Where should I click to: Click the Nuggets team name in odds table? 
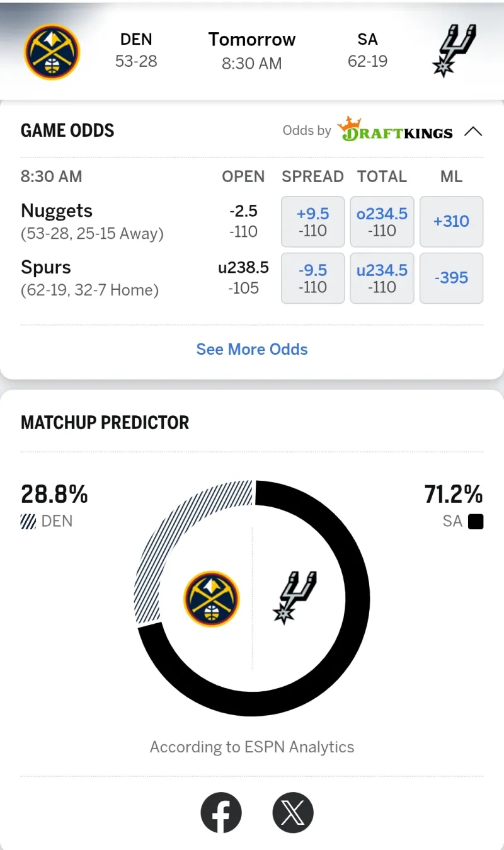pyautogui.click(x=57, y=210)
